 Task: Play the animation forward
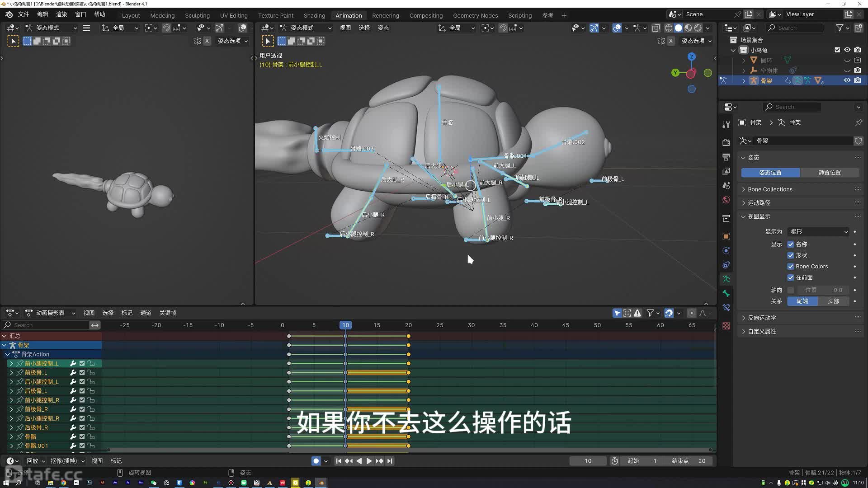[369, 461]
